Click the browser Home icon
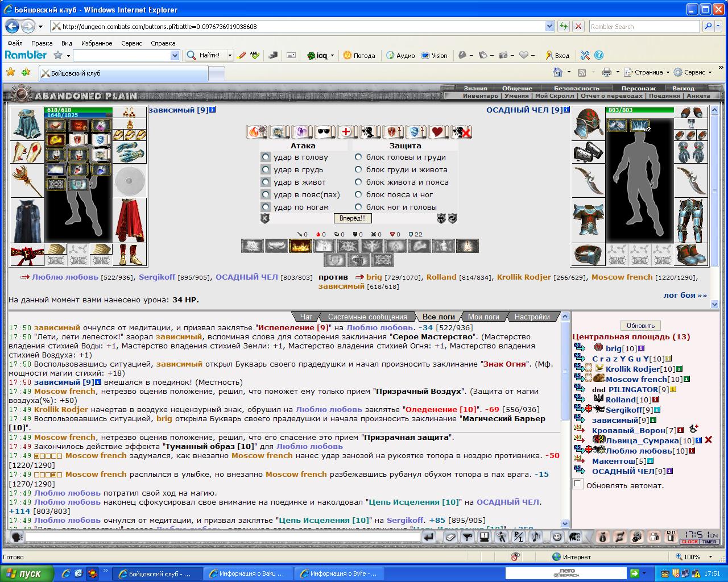The width and height of the screenshot is (728, 582). pyautogui.click(x=558, y=72)
